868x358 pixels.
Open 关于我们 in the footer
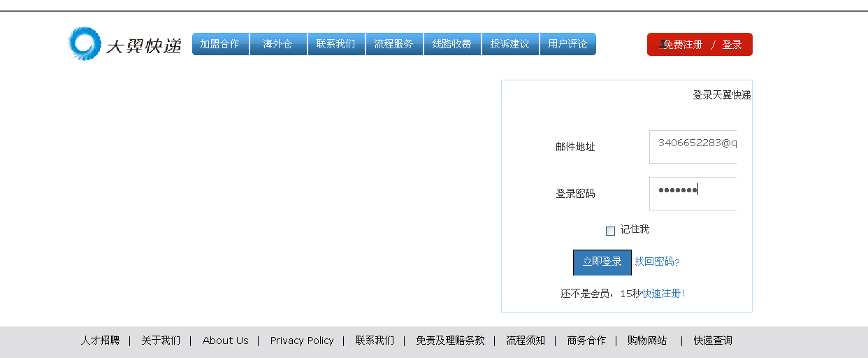coord(161,341)
